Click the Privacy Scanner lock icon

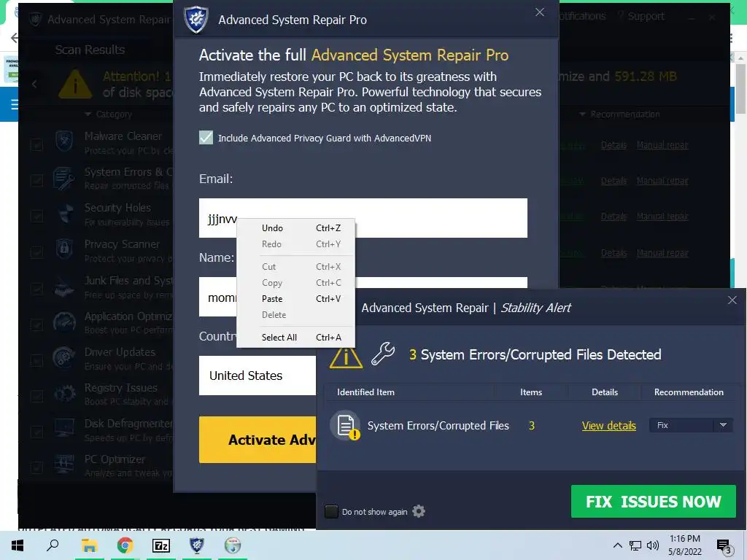point(64,249)
